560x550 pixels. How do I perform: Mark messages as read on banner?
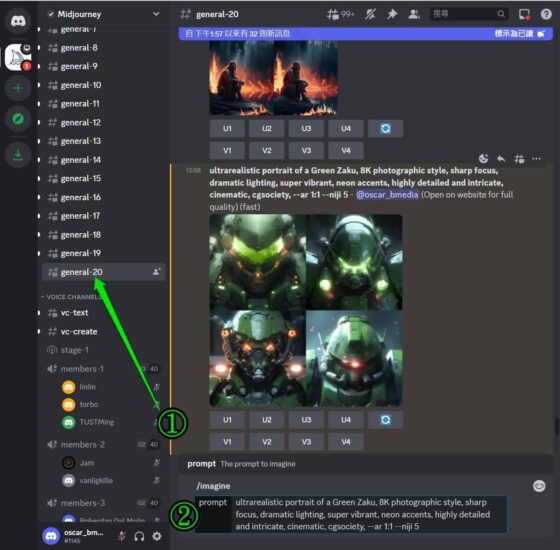(x=520, y=34)
